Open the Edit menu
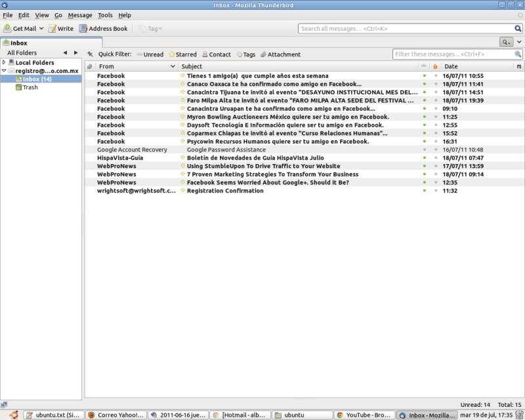This screenshot has height=420, width=525. 24,15
